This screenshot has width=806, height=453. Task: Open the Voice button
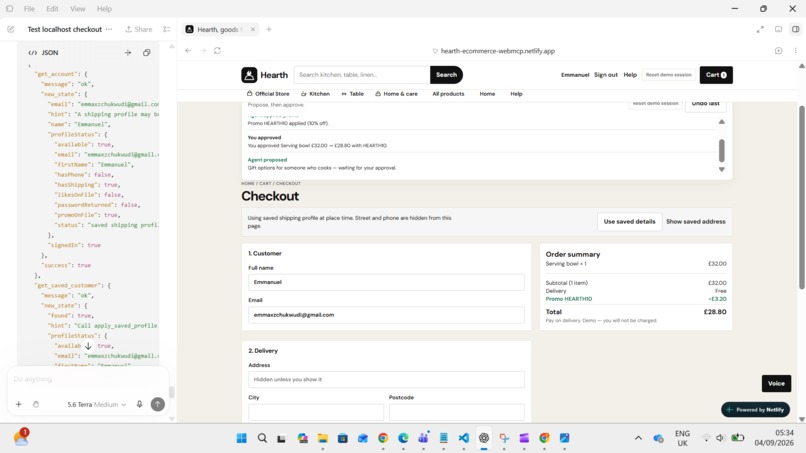776,383
